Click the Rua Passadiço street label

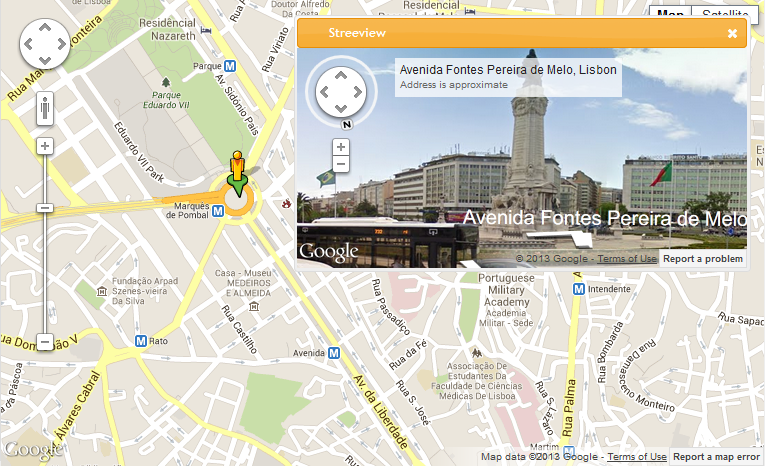coord(390,306)
